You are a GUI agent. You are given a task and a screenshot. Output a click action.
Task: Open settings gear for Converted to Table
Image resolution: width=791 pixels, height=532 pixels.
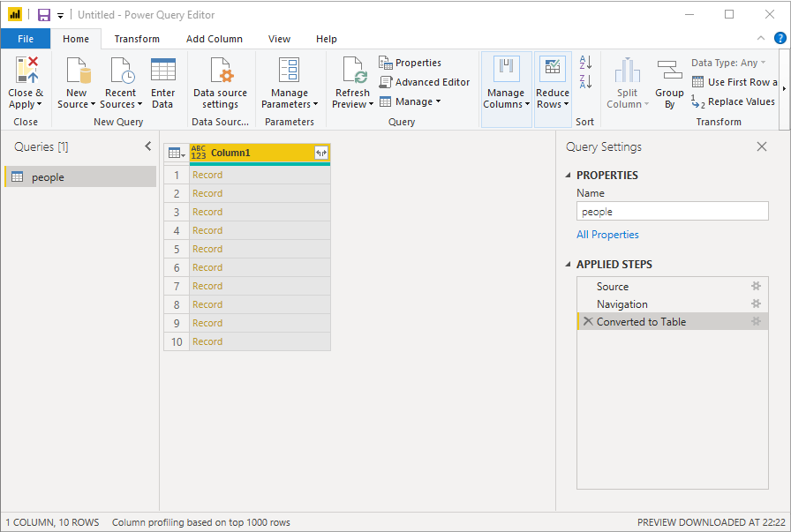pyautogui.click(x=756, y=321)
